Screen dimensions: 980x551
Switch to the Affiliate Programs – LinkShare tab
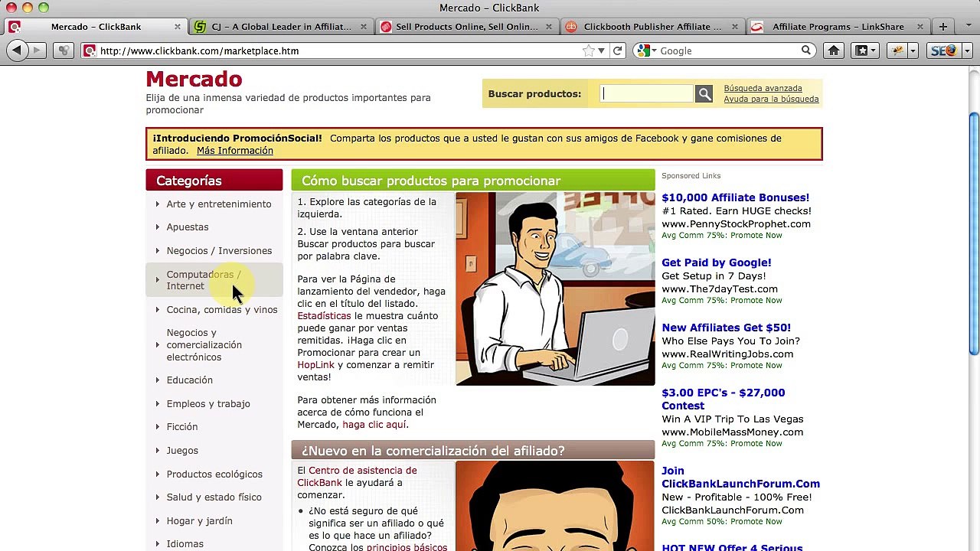click(x=838, y=27)
